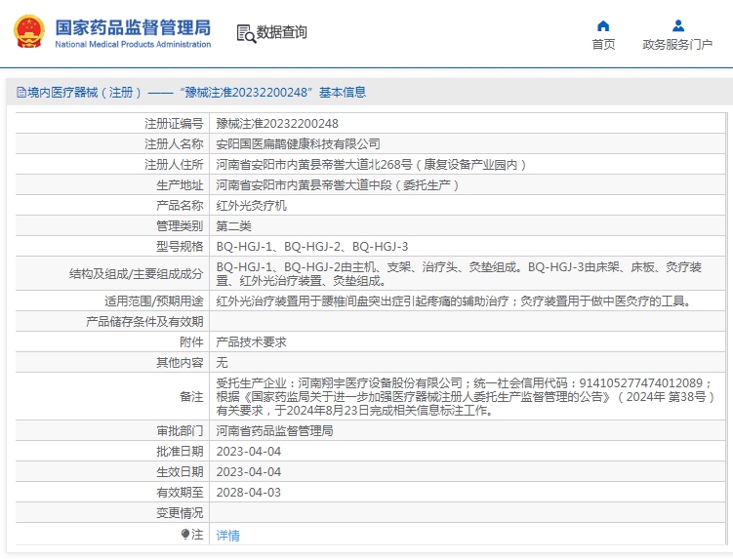Click 数据查询 header text
This screenshot has height=560, width=733.
pyautogui.click(x=281, y=32)
